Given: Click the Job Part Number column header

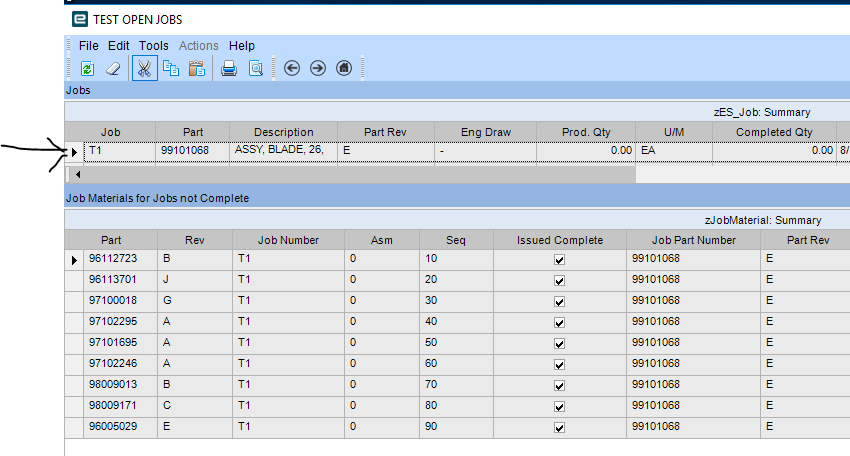Looking at the screenshot, I should tap(694, 240).
